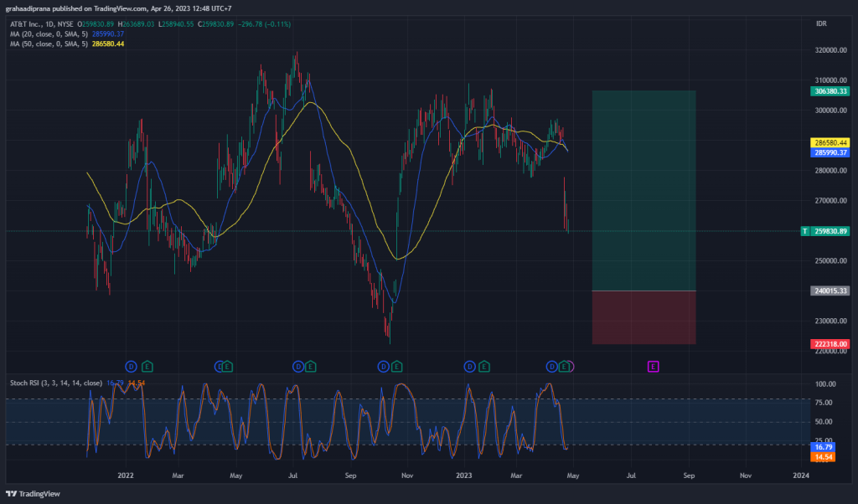Screen dimensions: 858x504
Task: Click the 2022 label on time axis
Action: pyautogui.click(x=126, y=476)
